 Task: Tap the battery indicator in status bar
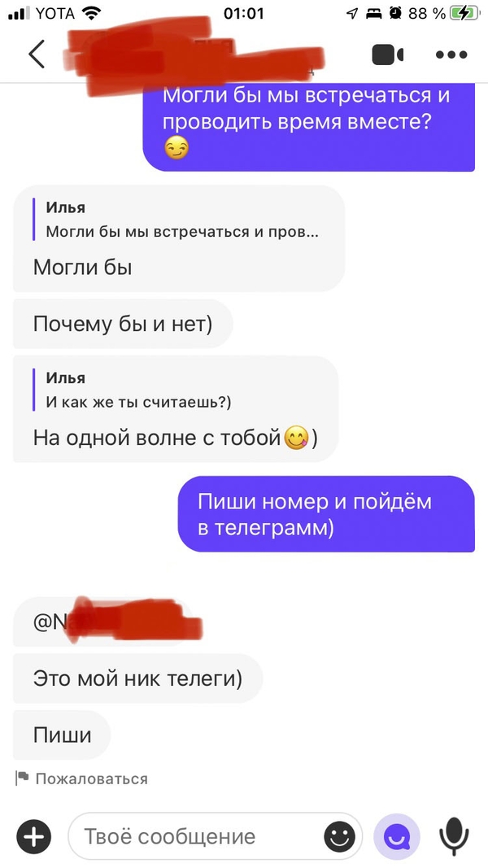click(x=464, y=13)
